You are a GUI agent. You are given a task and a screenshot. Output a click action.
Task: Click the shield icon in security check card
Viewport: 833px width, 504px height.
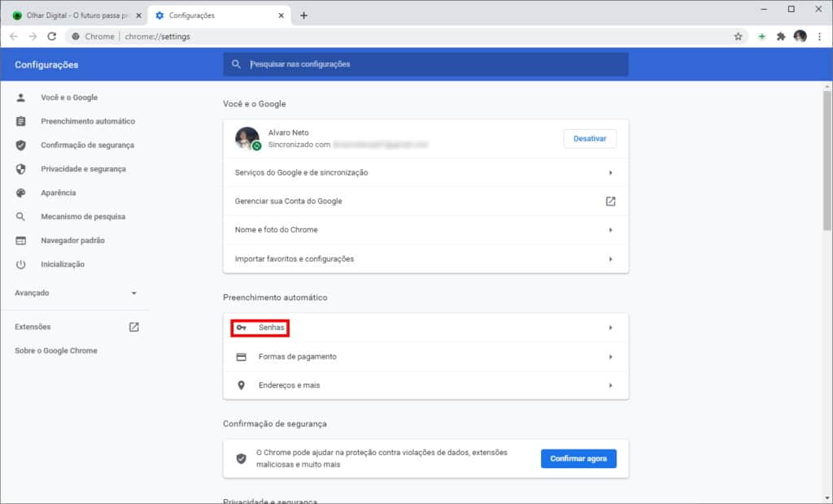(241, 458)
